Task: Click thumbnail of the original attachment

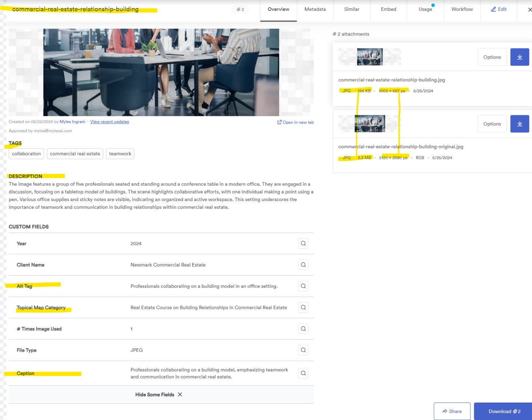Action: [370, 124]
